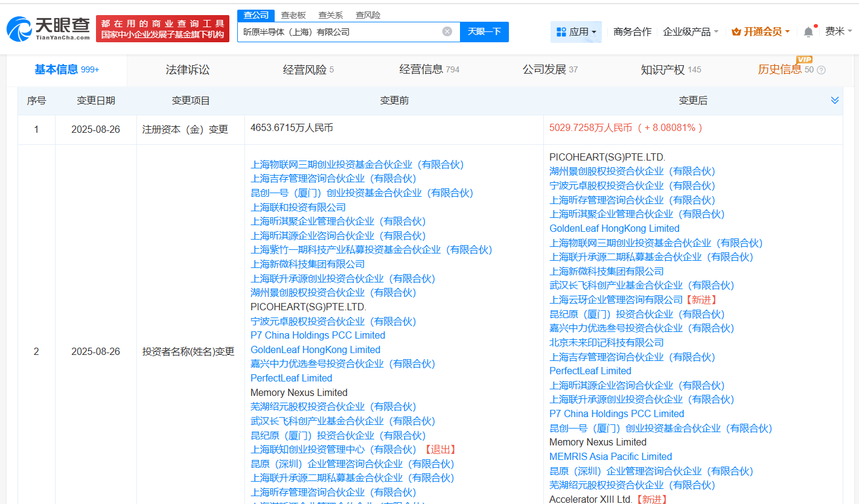Image resolution: width=859 pixels, height=504 pixels.
Task: Switch to the 查关系 search tab
Action: point(330,15)
